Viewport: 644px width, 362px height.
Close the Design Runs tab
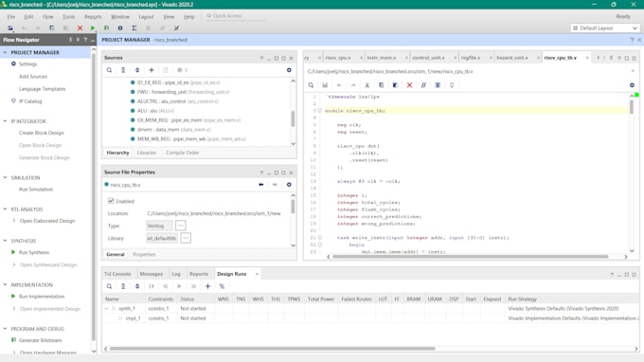pyautogui.click(x=257, y=274)
